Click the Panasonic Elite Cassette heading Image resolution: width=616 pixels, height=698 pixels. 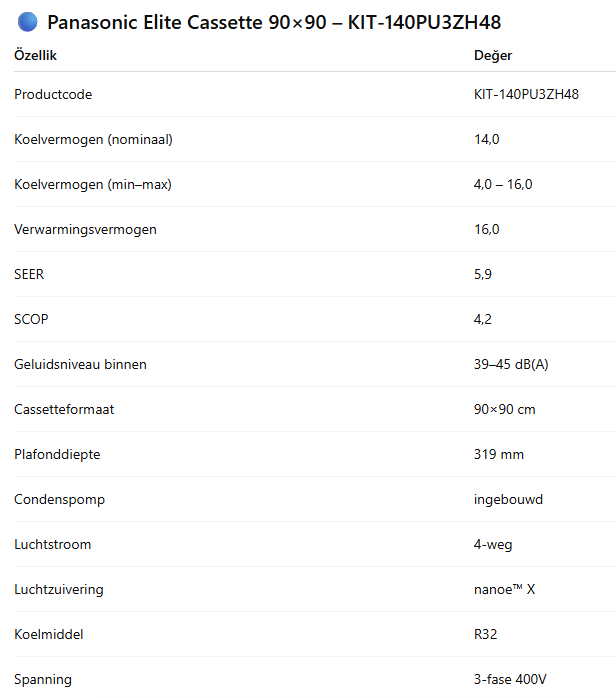pos(274,22)
